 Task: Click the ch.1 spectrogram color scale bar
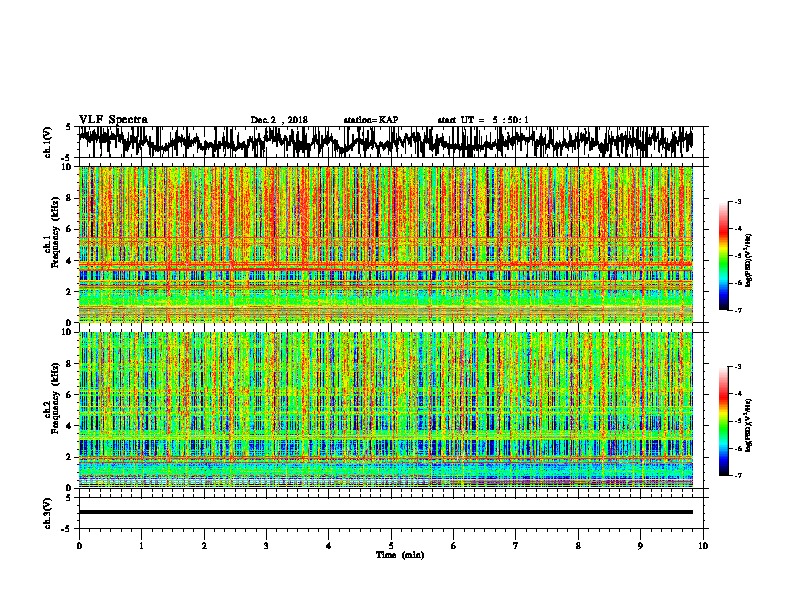tap(723, 256)
